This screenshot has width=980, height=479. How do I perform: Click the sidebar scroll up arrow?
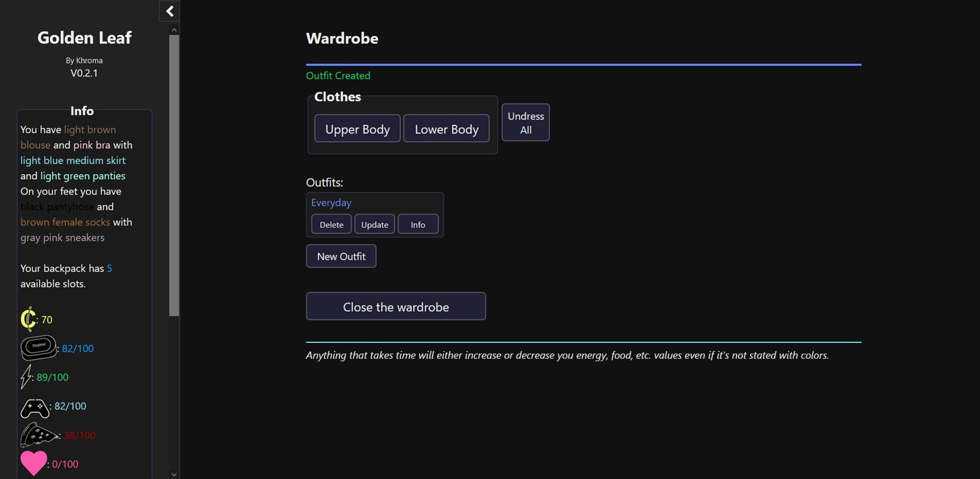click(175, 29)
